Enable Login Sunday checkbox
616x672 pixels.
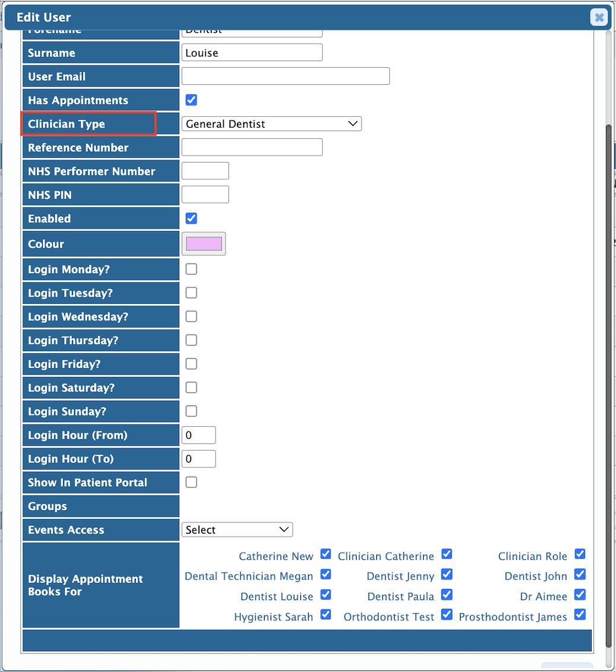click(x=191, y=411)
